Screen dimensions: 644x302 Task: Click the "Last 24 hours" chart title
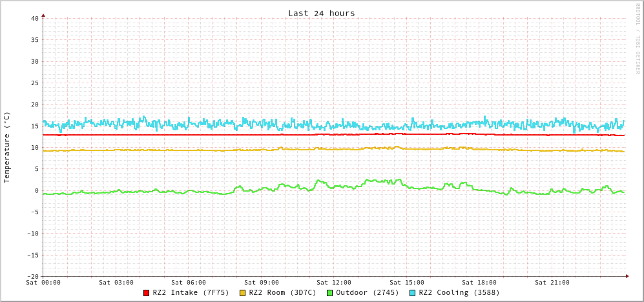(x=322, y=13)
